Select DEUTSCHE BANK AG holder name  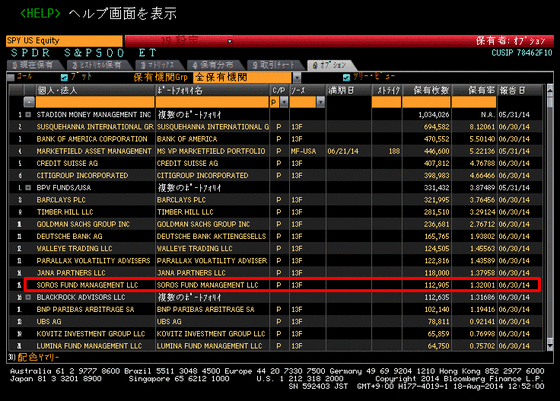coord(69,236)
